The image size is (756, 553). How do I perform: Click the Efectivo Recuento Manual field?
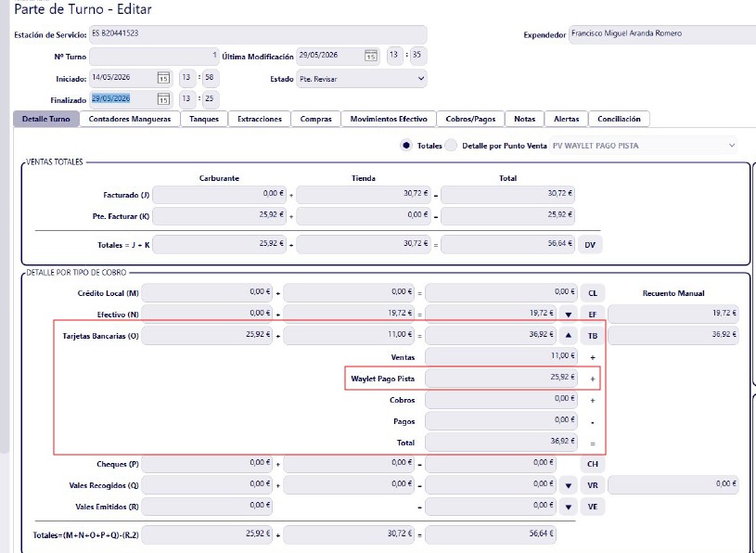673,314
